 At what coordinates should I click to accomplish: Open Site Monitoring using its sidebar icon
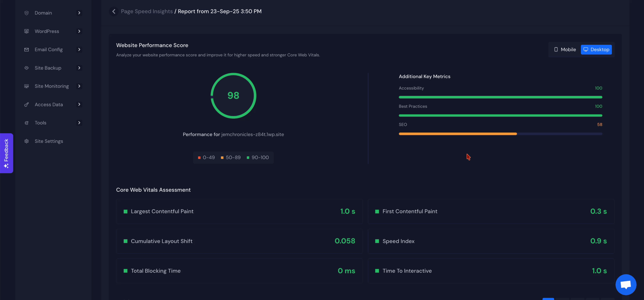pos(27,86)
